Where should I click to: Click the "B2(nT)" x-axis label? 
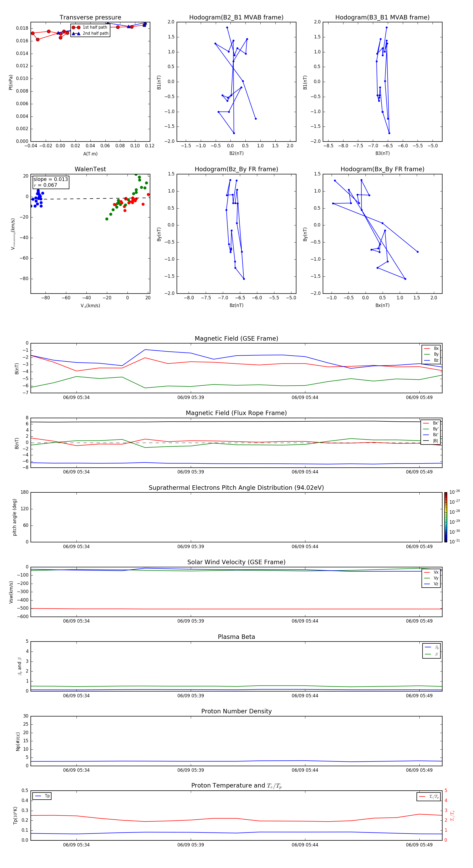pyautogui.click(x=236, y=153)
